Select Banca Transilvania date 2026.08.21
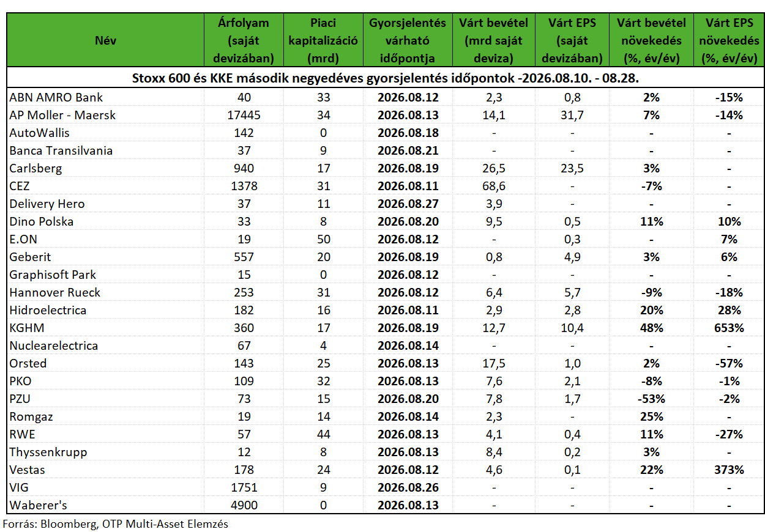 (x=408, y=150)
